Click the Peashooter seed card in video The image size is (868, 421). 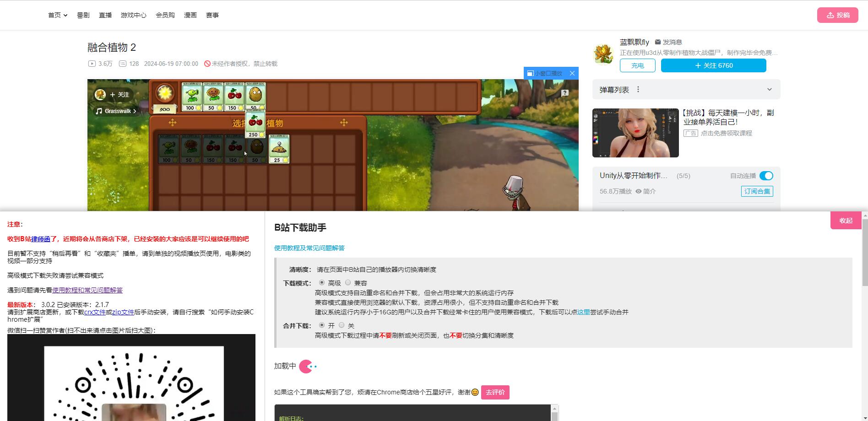(192, 97)
